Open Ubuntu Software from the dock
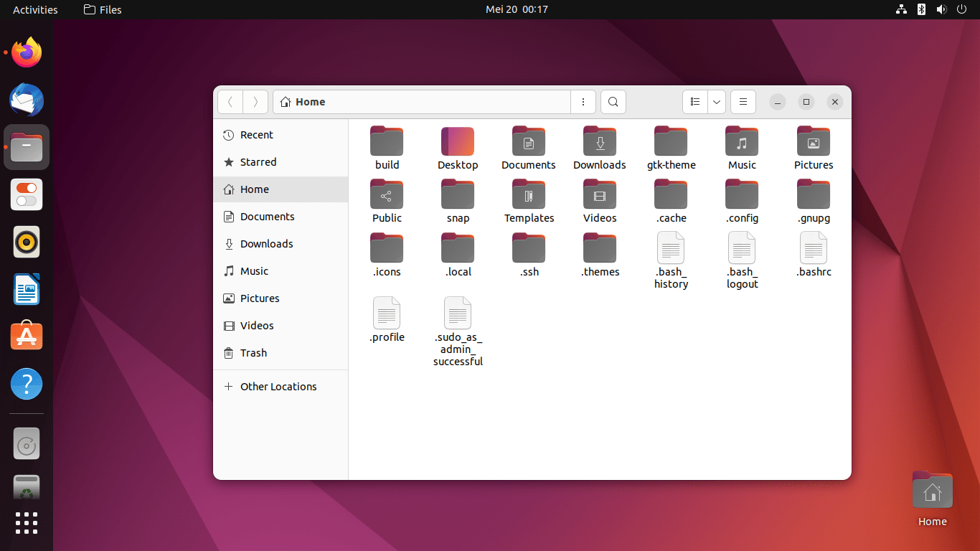 pyautogui.click(x=27, y=336)
